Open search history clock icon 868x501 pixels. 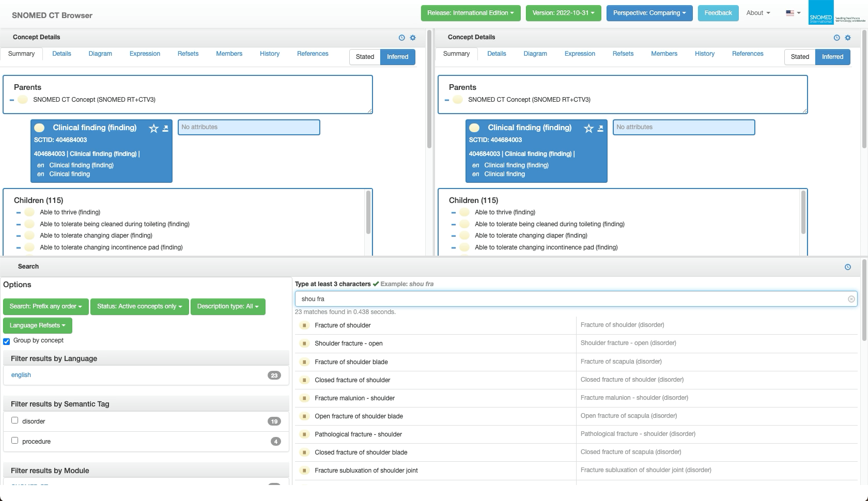[848, 267]
